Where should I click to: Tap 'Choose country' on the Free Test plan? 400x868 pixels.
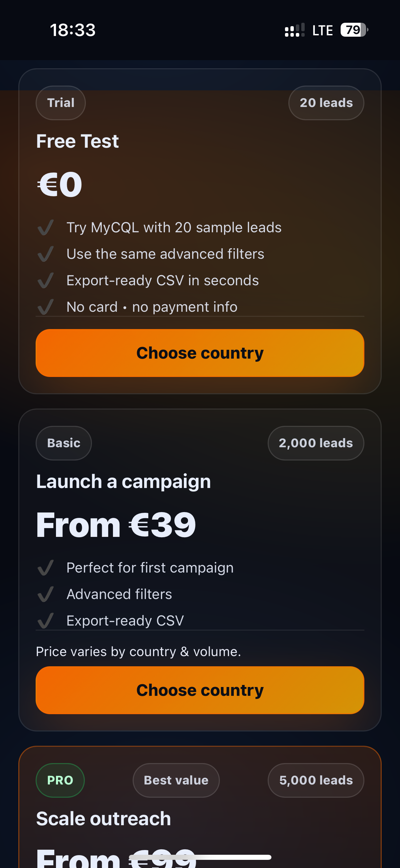(200, 352)
